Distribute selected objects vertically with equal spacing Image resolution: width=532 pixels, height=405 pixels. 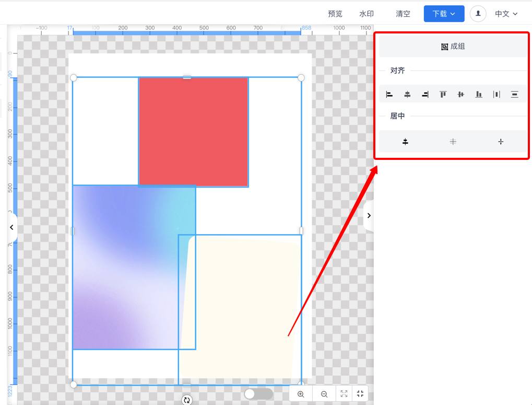coord(515,95)
